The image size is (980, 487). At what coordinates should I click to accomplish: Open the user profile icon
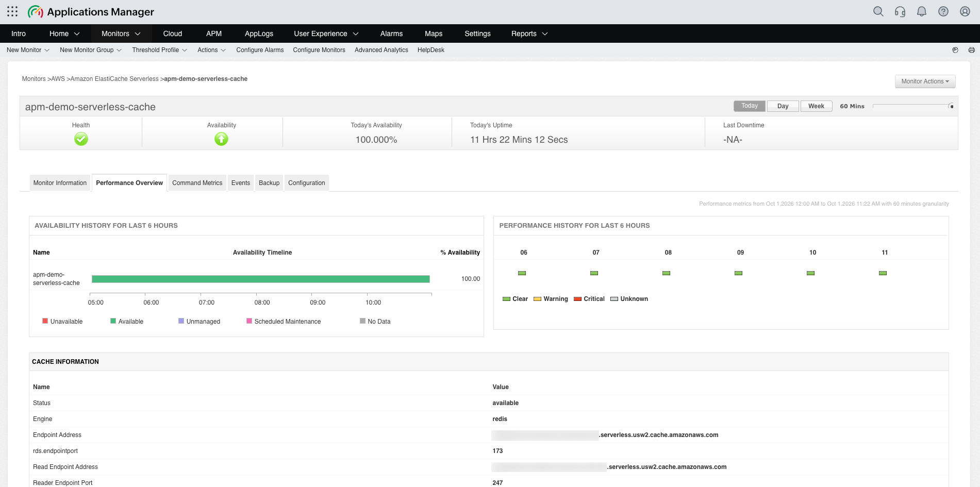coord(965,11)
